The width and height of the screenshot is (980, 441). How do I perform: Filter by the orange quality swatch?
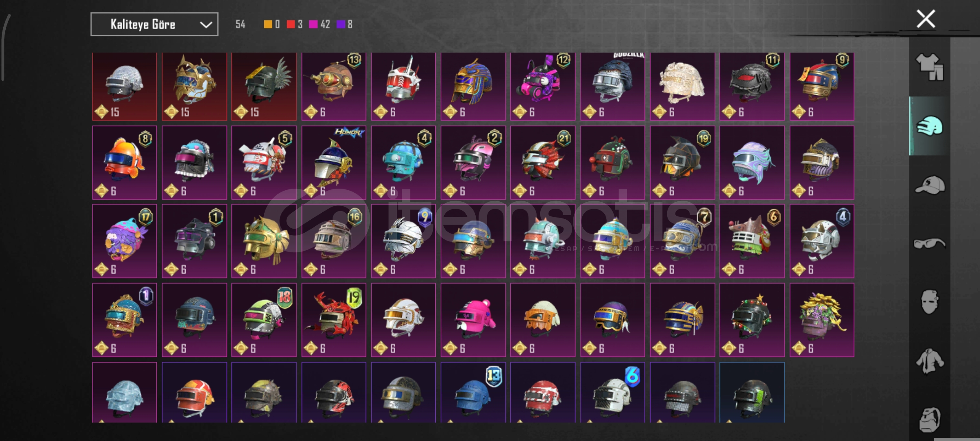point(268,24)
